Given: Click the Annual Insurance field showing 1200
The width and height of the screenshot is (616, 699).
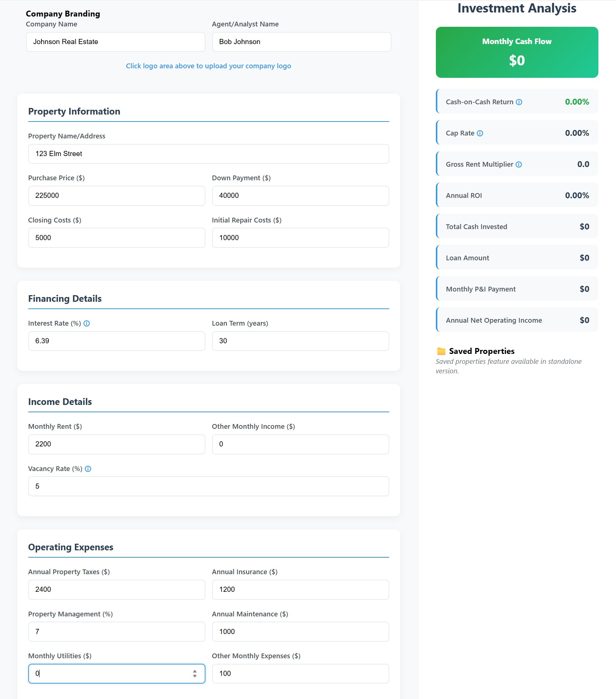Looking at the screenshot, I should tap(300, 590).
